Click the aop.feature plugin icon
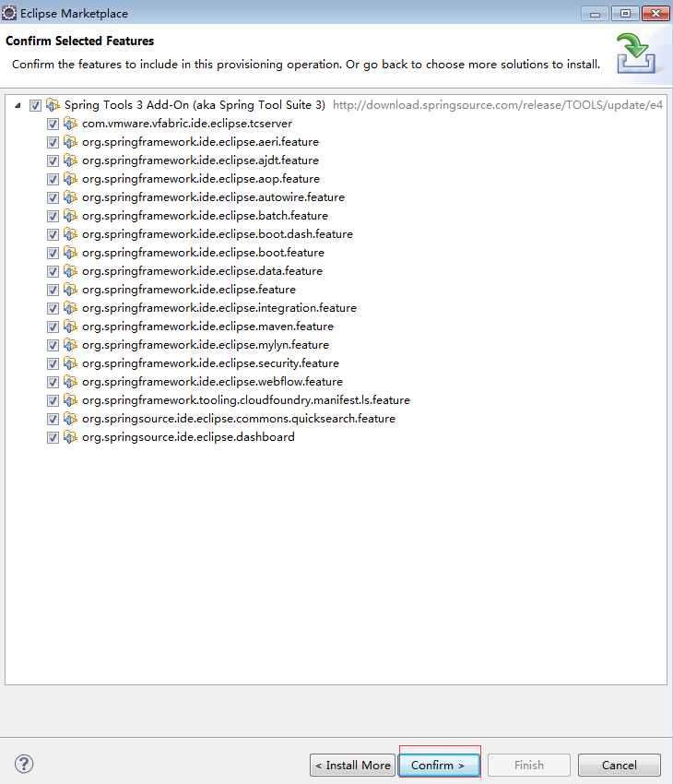 [70, 179]
